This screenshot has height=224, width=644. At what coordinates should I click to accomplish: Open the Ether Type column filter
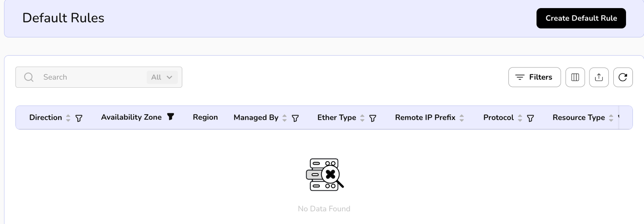373,118
